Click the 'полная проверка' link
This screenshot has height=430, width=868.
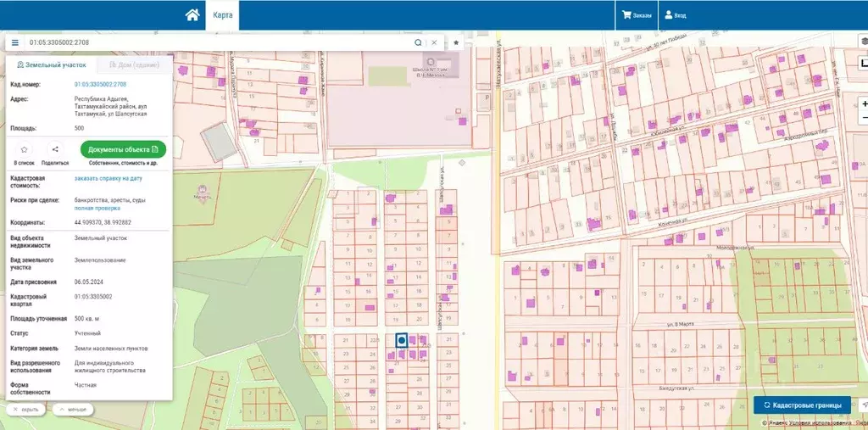96,208
